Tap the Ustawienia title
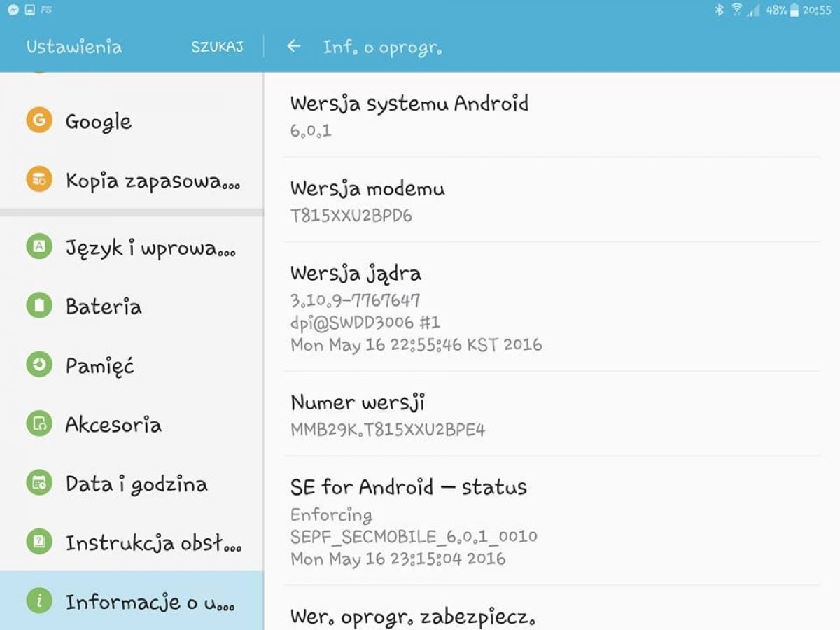840x630 pixels. point(74,47)
